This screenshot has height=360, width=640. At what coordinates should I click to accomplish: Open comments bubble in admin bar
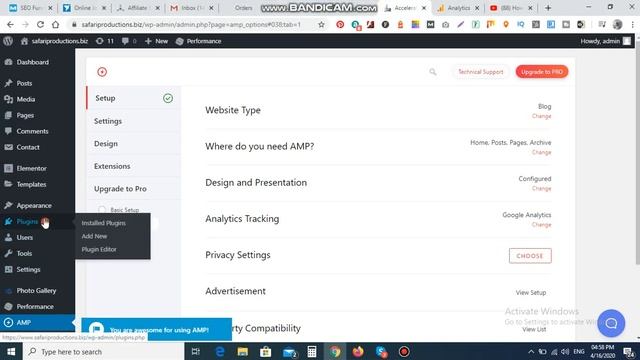[129, 41]
